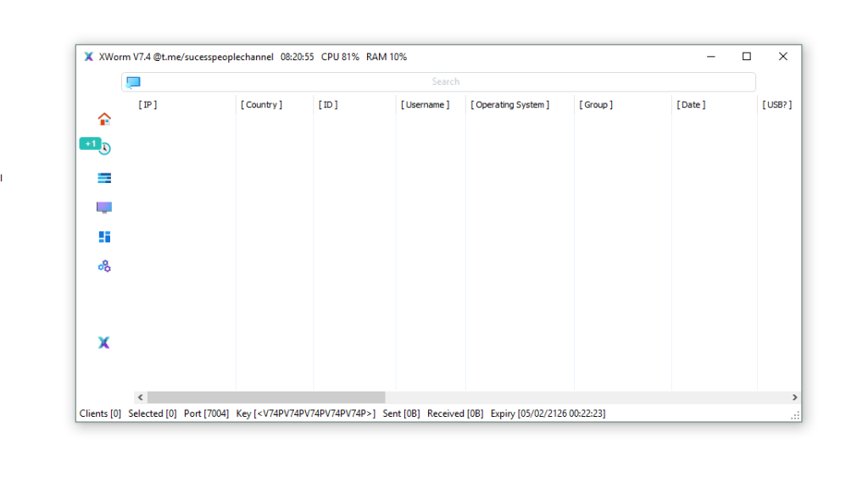The image size is (868, 477).
Task: Minimize the XWorm window
Action: click(711, 57)
